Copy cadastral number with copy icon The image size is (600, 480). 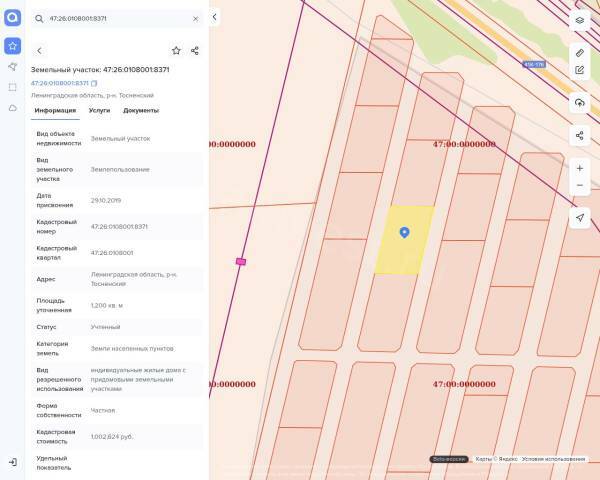pos(95,83)
